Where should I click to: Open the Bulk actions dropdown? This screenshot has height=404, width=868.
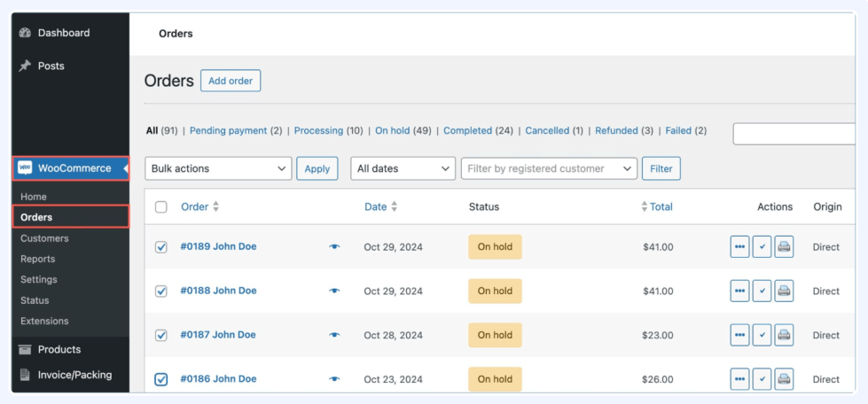click(218, 169)
